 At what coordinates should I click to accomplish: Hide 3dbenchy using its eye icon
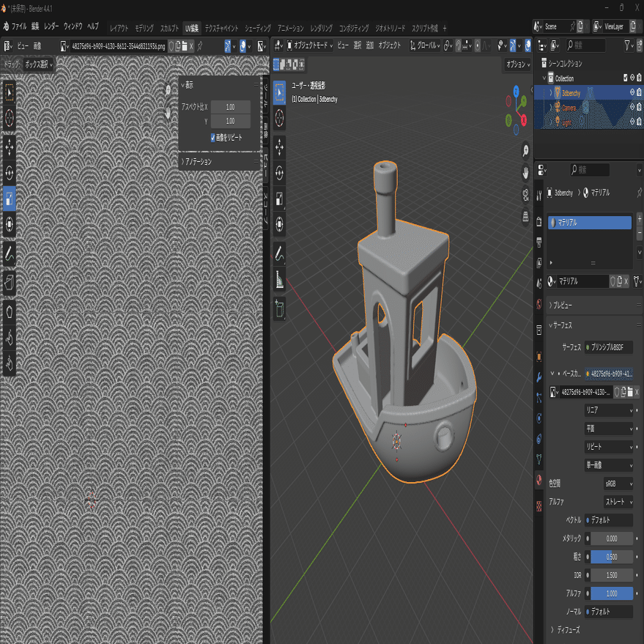point(631,93)
